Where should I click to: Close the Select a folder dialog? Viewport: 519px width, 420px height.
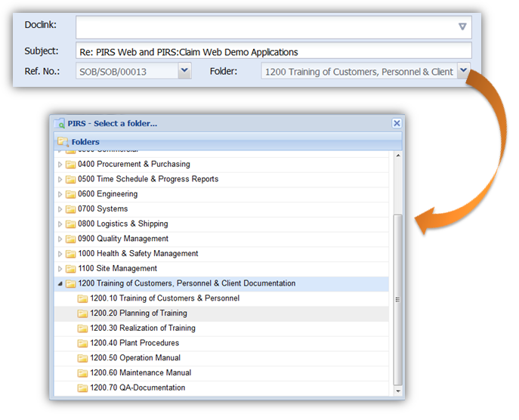tap(397, 123)
